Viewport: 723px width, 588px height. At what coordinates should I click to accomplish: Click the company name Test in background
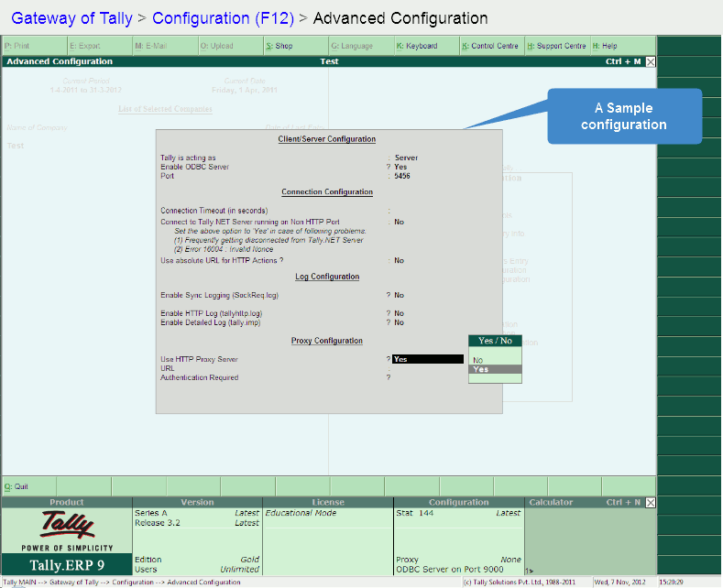[16, 146]
